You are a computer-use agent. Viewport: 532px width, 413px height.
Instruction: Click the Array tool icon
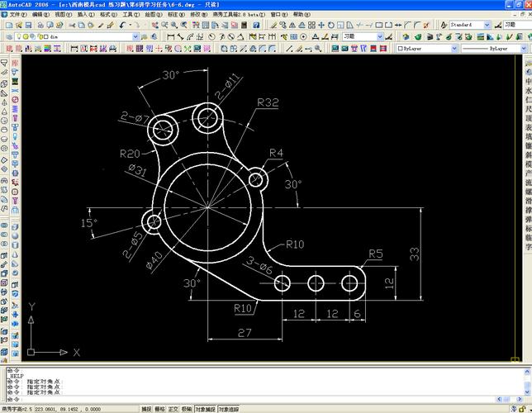click(311, 25)
